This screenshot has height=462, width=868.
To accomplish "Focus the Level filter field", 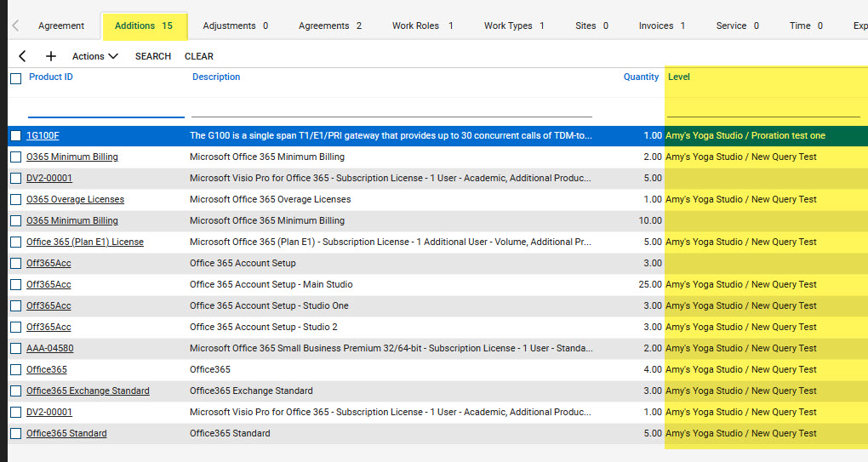I will click(763, 109).
